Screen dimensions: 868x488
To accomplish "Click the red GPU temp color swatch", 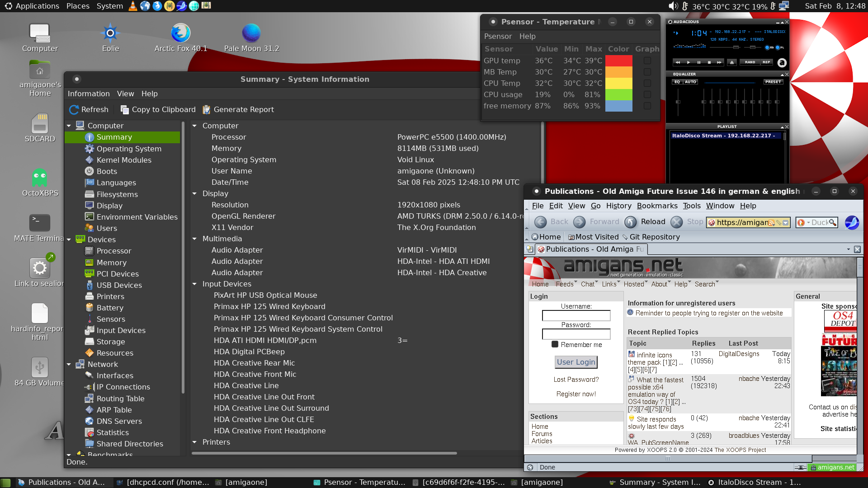I will (x=618, y=61).
